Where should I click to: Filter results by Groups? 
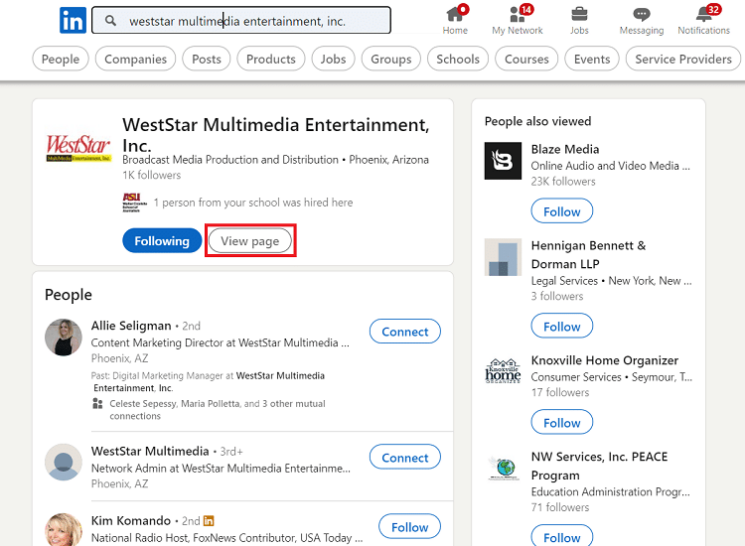pos(391,59)
